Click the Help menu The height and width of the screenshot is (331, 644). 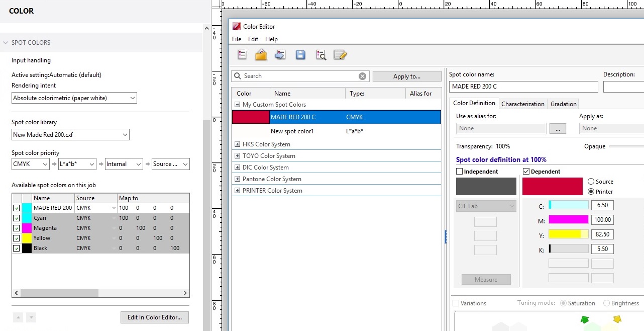tap(271, 39)
